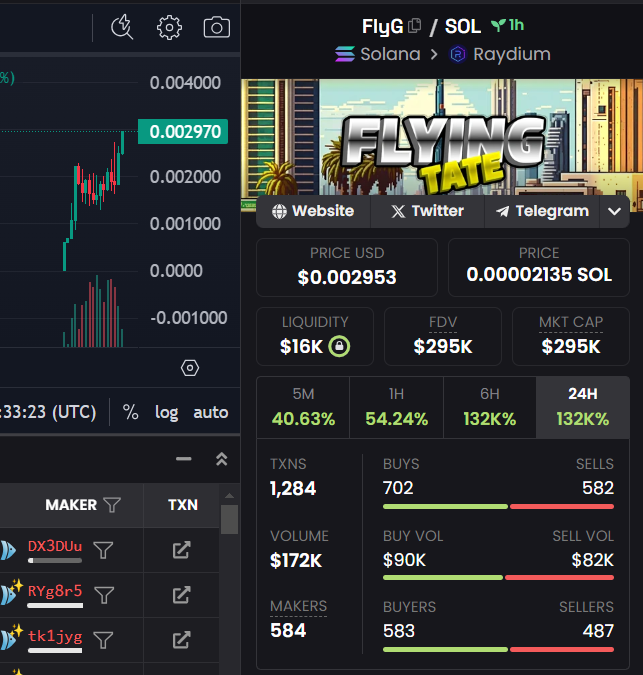Open chart settings gear icon

click(x=169, y=28)
